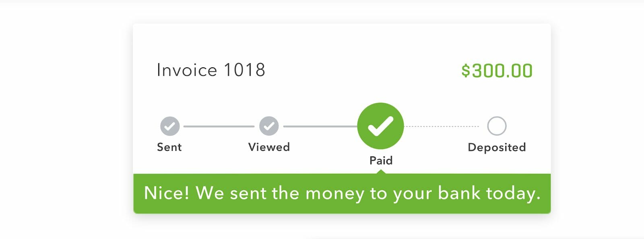Screen dimensions: 644x239
Task: Click the empty Deposited status circle
Action: (497, 126)
